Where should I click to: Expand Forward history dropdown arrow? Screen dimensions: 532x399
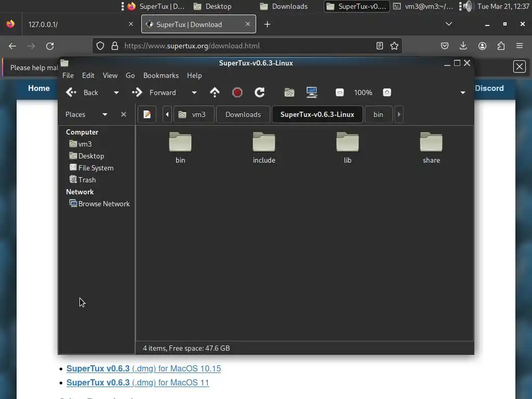194,92
